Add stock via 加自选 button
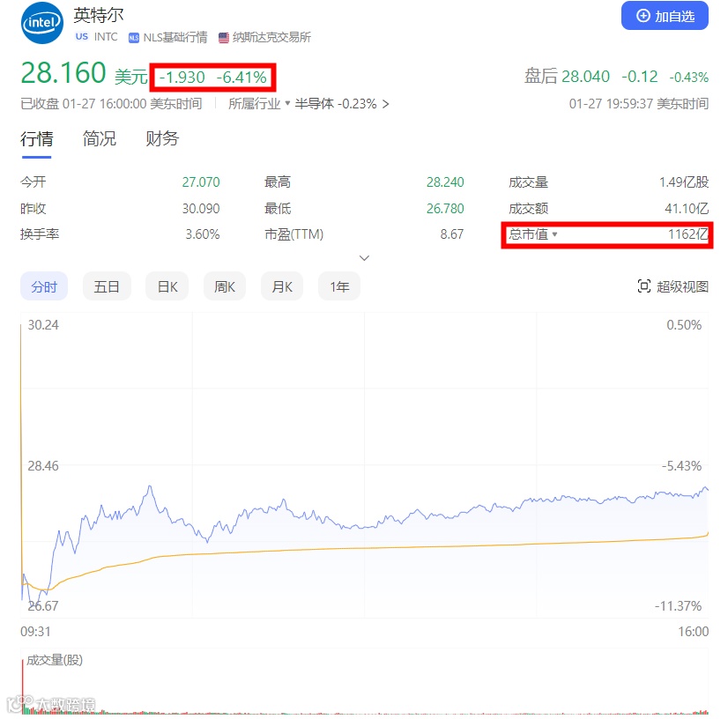 (665, 16)
